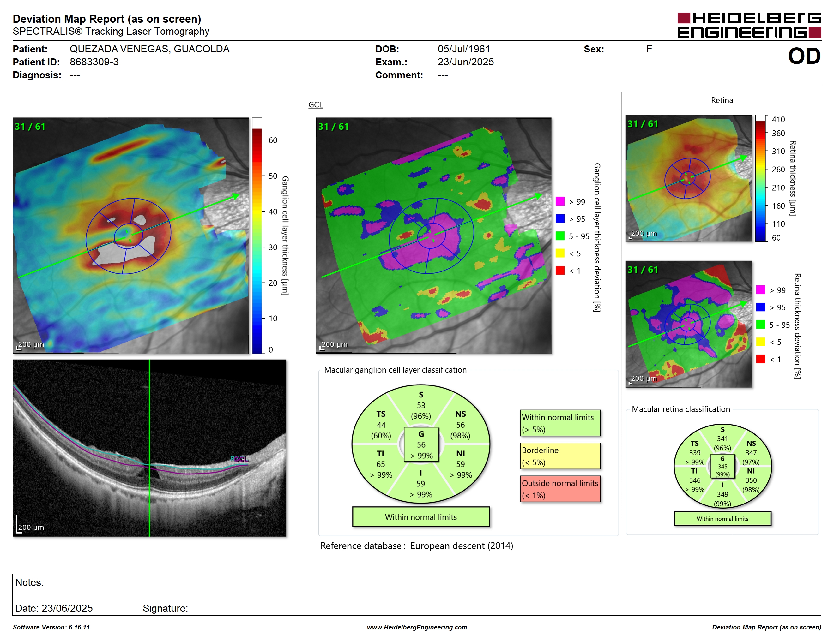Open the www.HeidelbergEngineering.com footer link

[417, 627]
